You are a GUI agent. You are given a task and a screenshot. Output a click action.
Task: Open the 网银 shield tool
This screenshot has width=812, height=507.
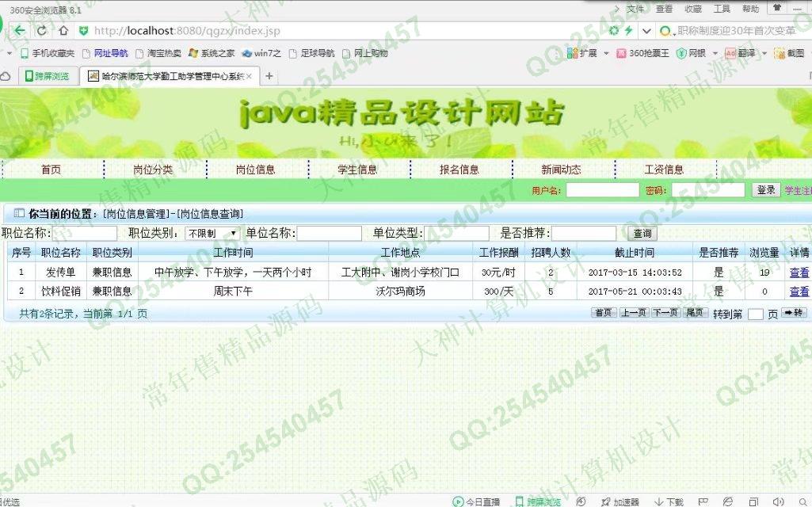(692, 53)
